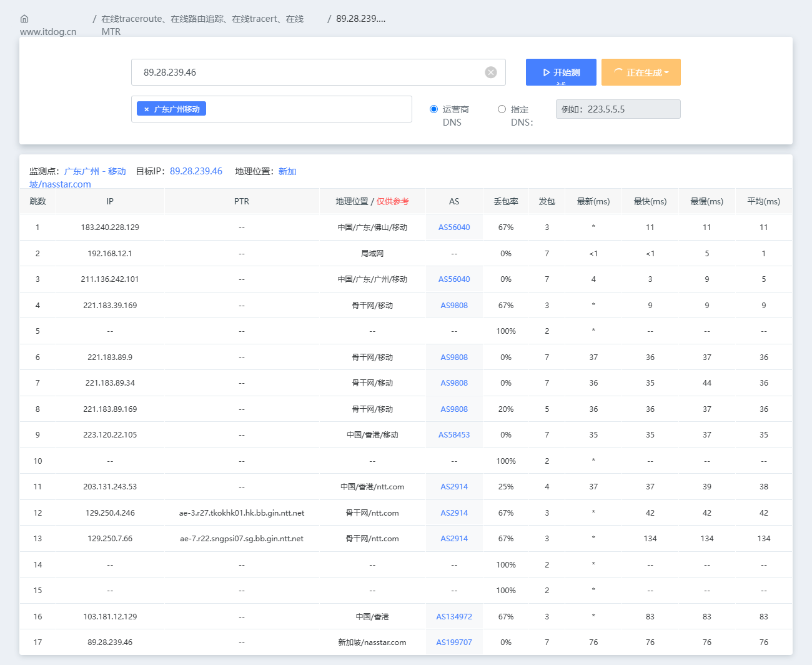Click location 局域网 in hop 2
The width and height of the screenshot is (812, 665).
pos(372,254)
